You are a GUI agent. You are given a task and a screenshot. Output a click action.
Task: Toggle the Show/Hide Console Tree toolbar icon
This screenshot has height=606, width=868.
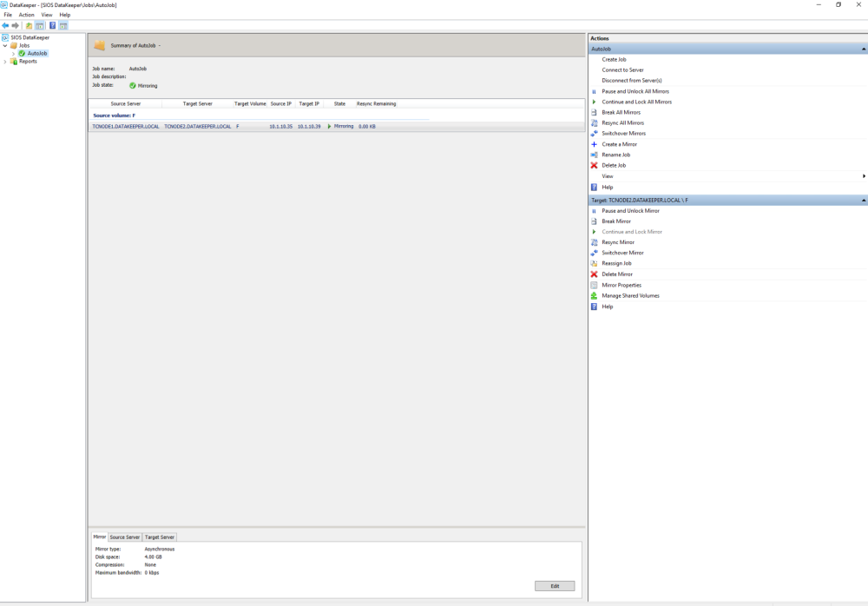tap(40, 25)
